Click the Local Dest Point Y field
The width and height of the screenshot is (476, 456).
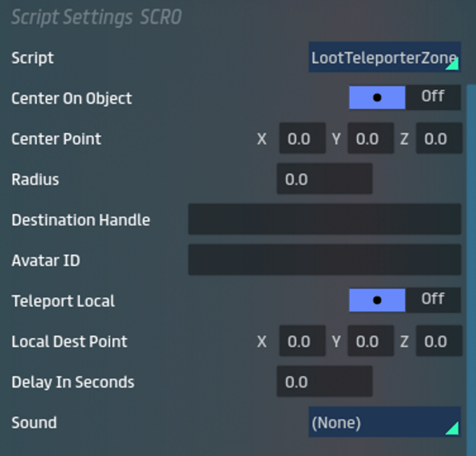tap(370, 341)
